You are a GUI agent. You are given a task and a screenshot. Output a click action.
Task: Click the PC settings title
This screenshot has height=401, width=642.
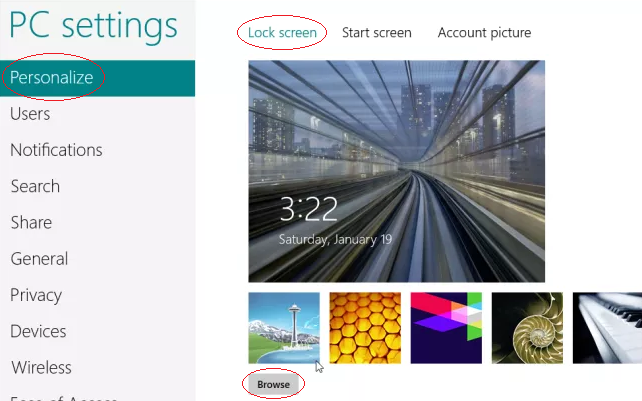coord(93,26)
